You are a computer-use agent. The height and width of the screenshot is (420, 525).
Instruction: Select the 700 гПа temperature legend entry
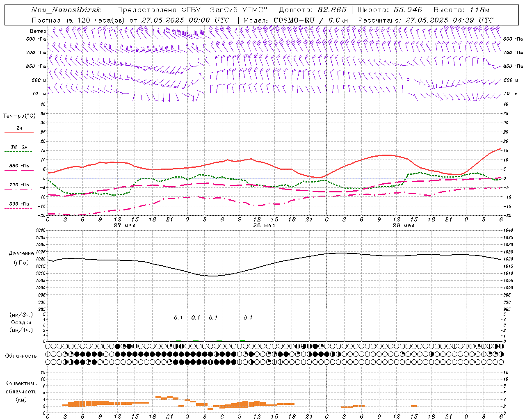click(19, 185)
